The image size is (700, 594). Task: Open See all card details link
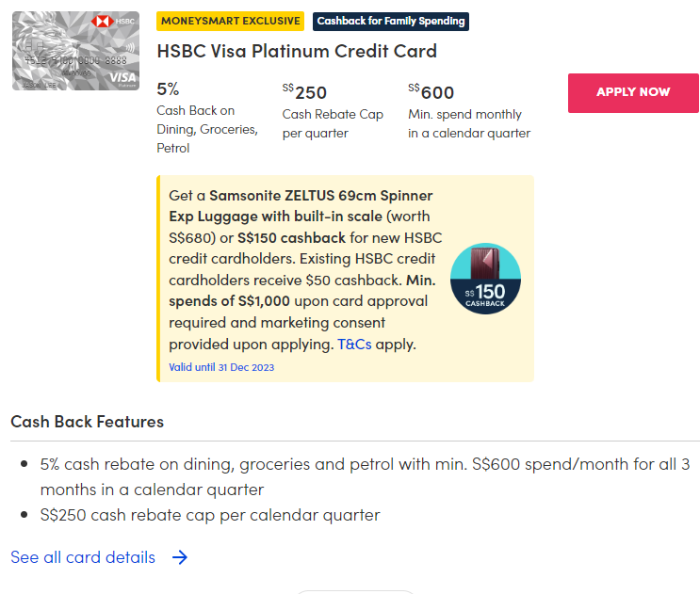tap(83, 557)
